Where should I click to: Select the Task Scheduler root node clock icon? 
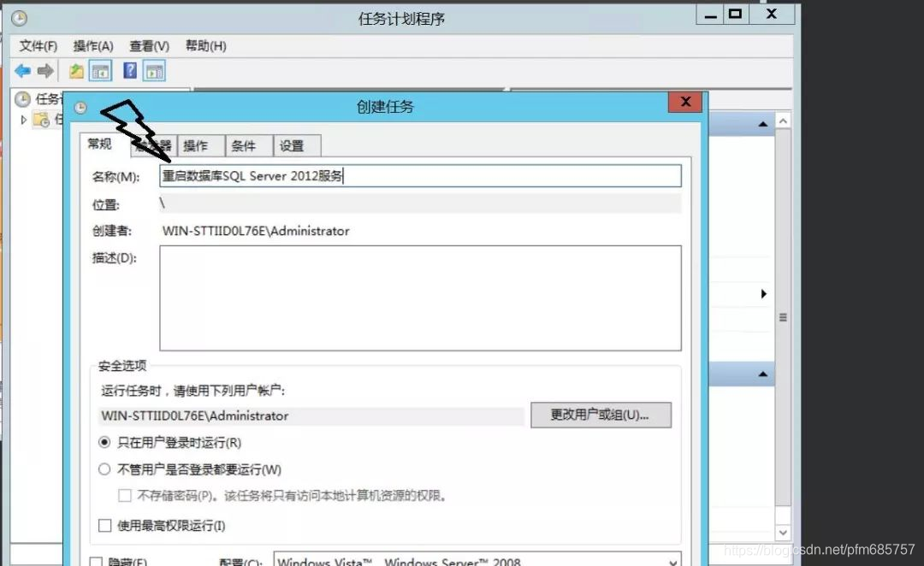(22, 99)
